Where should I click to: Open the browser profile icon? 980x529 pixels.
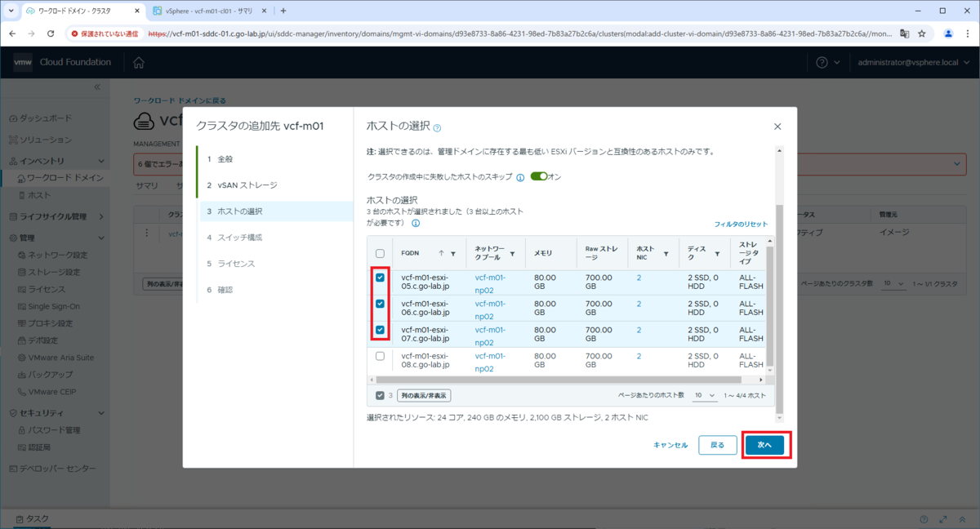point(948,34)
